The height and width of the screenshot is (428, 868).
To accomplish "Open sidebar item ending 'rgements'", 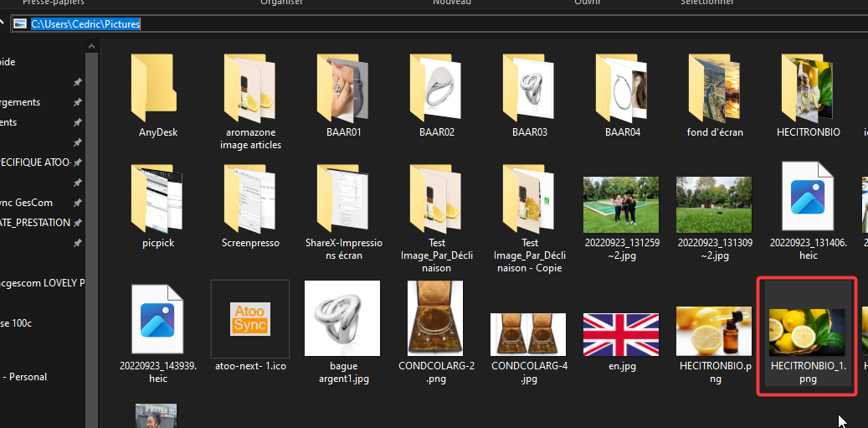I will tap(20, 102).
